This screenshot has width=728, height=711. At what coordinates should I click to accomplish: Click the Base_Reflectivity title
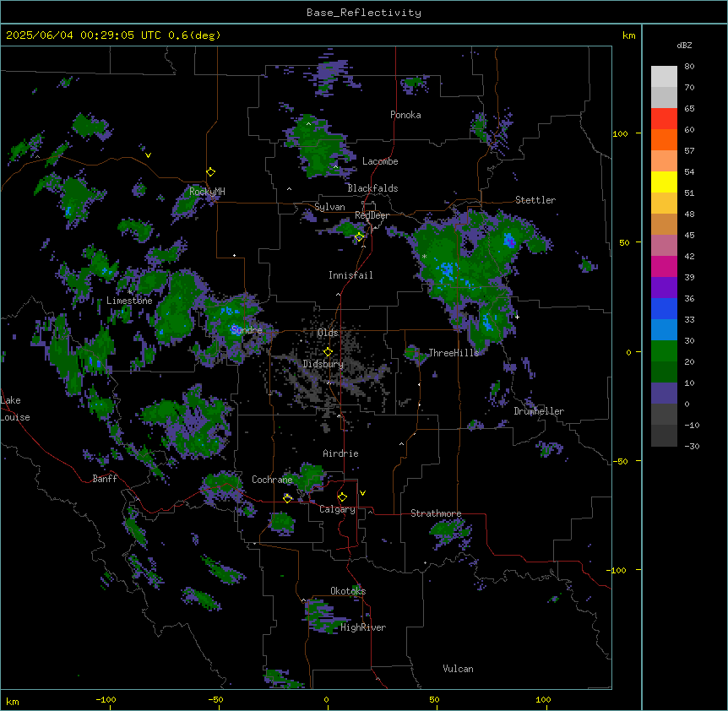tap(364, 13)
